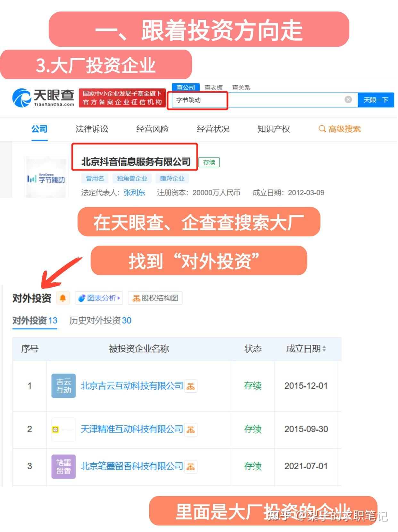Viewport: 398px width, 532px height.
Task: Select the 知识产权 tab
Action: click(x=274, y=129)
